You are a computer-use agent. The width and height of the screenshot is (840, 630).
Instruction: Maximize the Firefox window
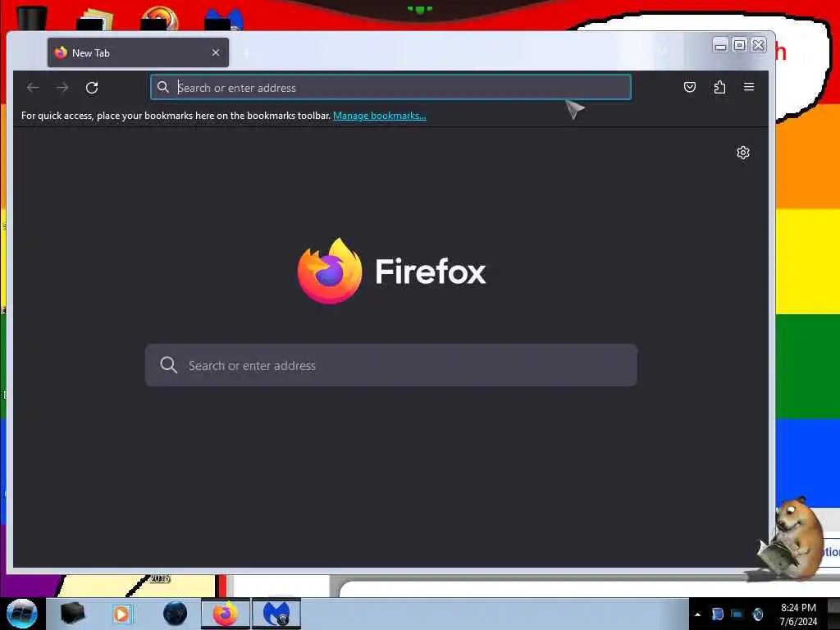point(739,46)
